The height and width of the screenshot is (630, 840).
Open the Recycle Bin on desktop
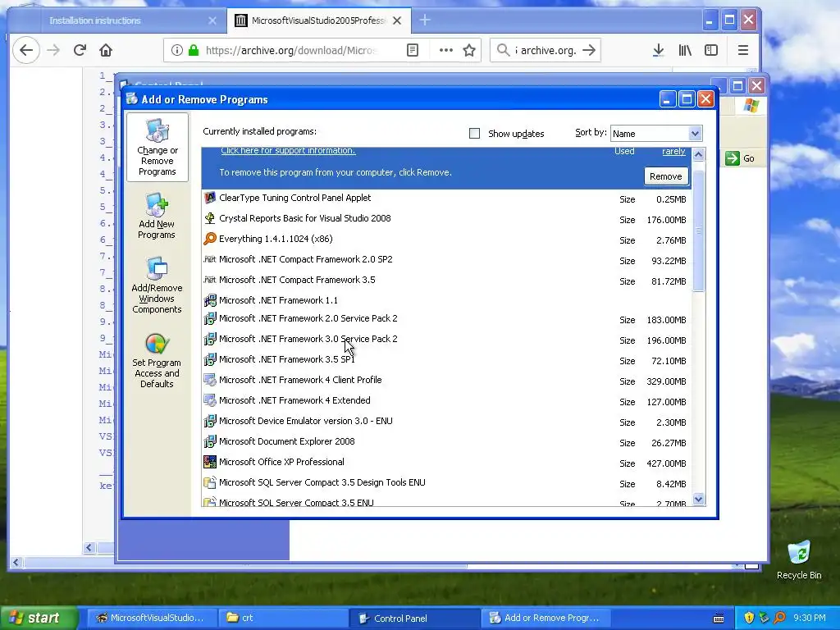point(799,559)
